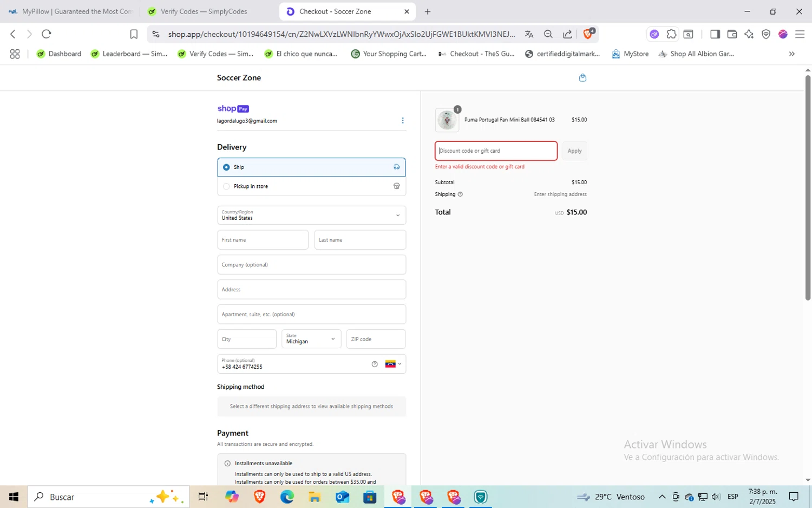
Task: Open the Leaderboard bookmark
Action: pos(129,54)
